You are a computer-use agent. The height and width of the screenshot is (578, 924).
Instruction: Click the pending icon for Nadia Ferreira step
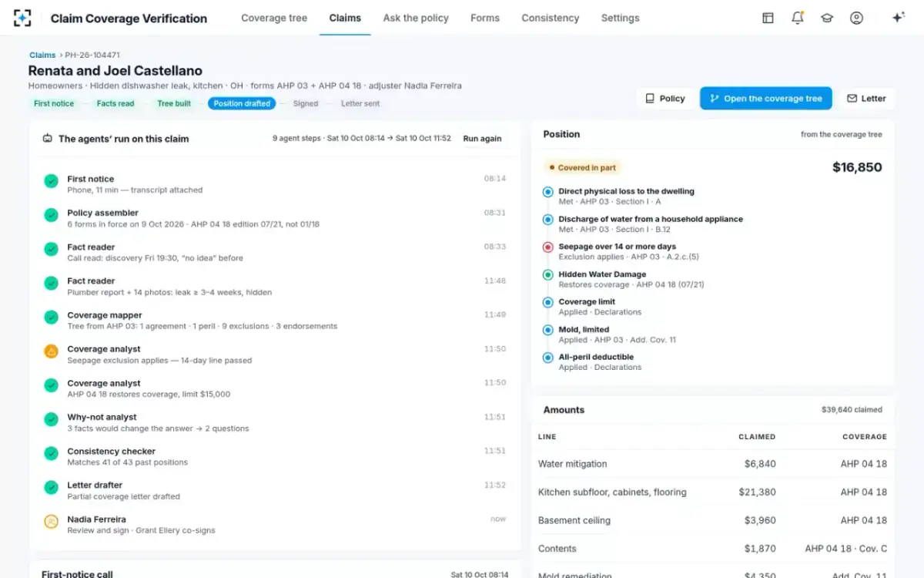pos(51,522)
